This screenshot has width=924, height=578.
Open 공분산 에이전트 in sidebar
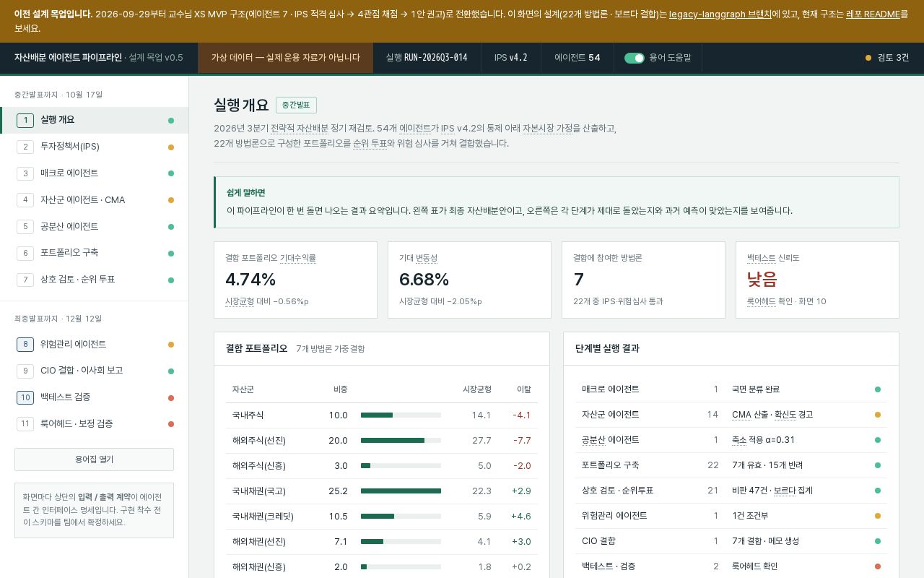(94, 227)
